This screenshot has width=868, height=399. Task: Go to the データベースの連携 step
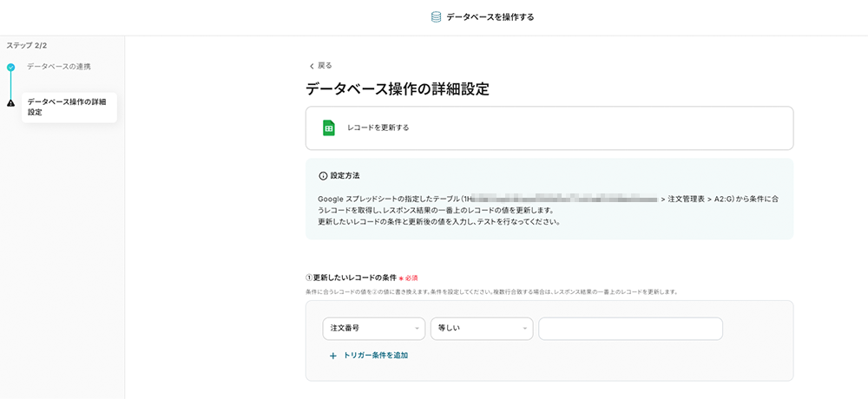click(58, 67)
